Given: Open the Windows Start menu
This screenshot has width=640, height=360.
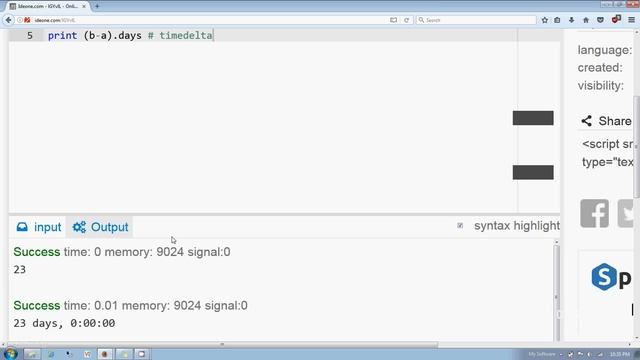Looking at the screenshot, I should coord(11,353).
